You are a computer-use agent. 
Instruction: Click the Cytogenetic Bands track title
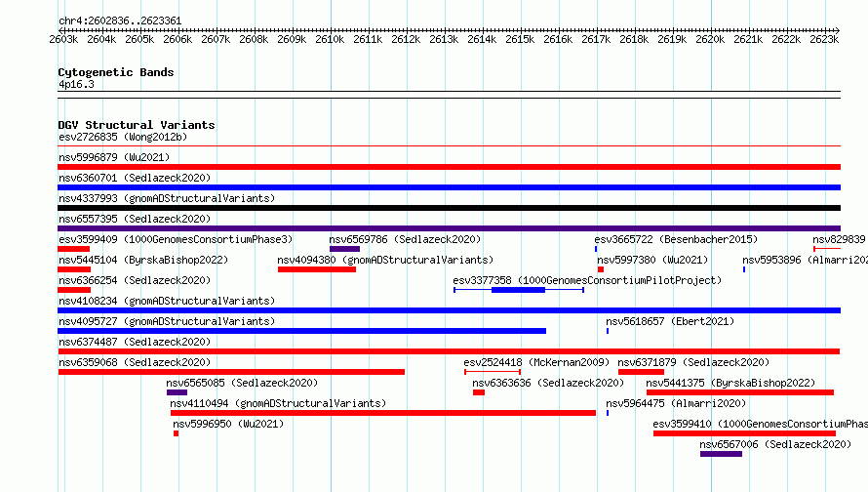pyautogui.click(x=116, y=72)
